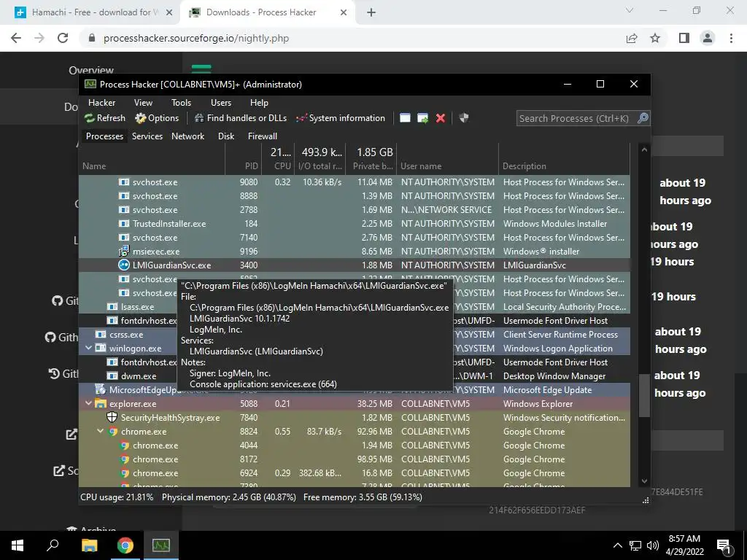Select the dwm.exe process row
The height and width of the screenshot is (560, 747).
coord(354,376)
